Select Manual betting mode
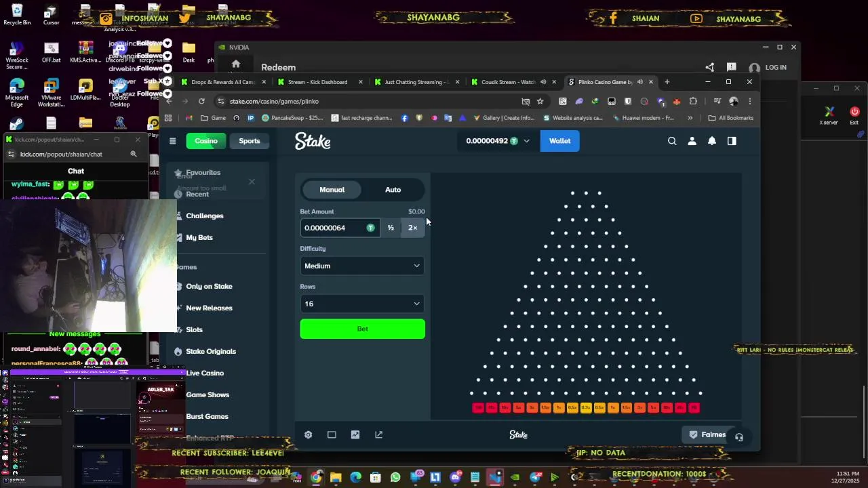Image resolution: width=868 pixels, height=488 pixels. click(332, 190)
